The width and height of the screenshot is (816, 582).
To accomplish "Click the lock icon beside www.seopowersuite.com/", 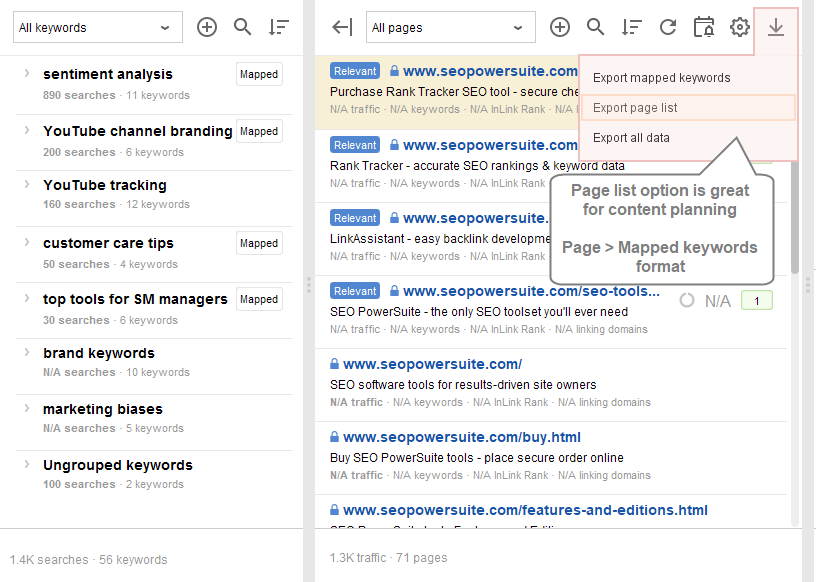I will click(334, 364).
